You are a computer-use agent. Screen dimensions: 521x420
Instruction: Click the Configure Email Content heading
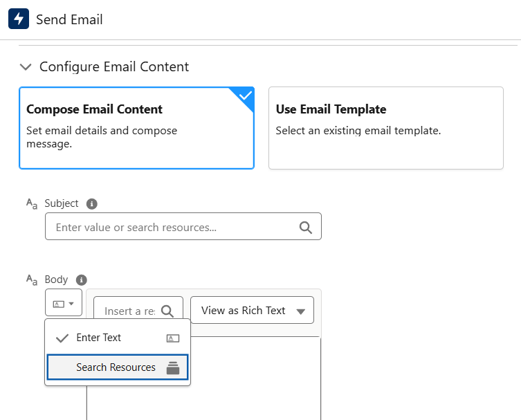pos(114,67)
